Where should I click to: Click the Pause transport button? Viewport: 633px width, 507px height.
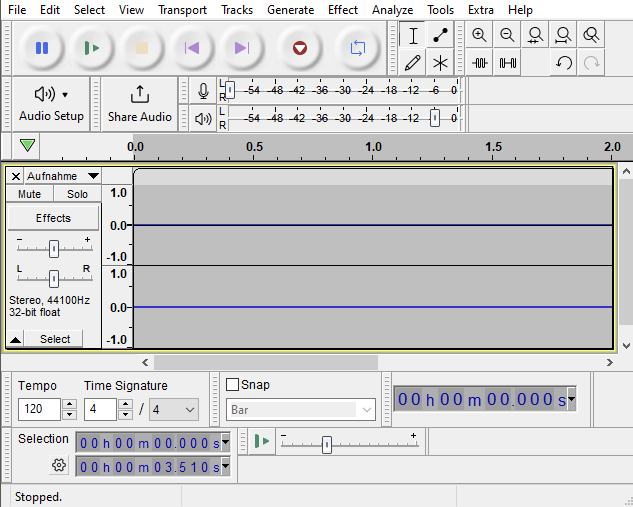[x=42, y=48]
